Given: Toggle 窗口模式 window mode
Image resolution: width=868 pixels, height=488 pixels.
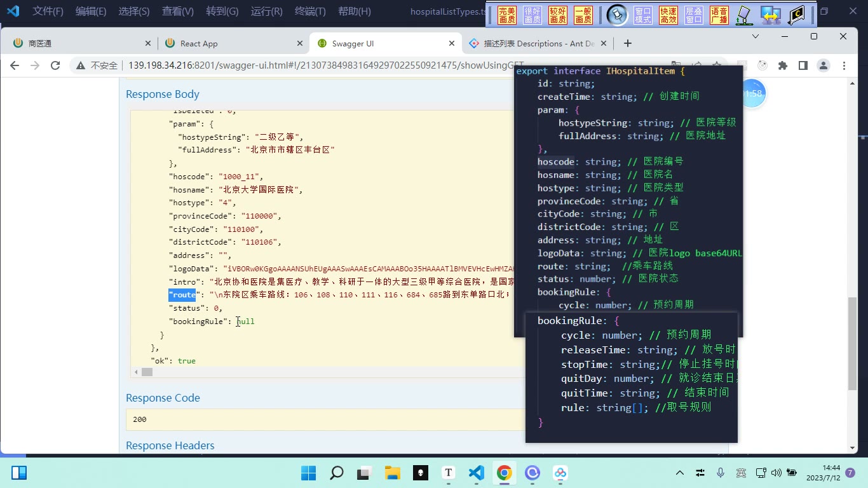Looking at the screenshot, I should click(x=643, y=15).
